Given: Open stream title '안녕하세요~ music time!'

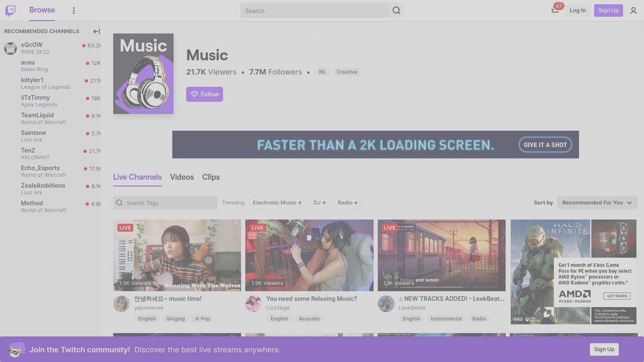Looking at the screenshot, I should tap(168, 299).
